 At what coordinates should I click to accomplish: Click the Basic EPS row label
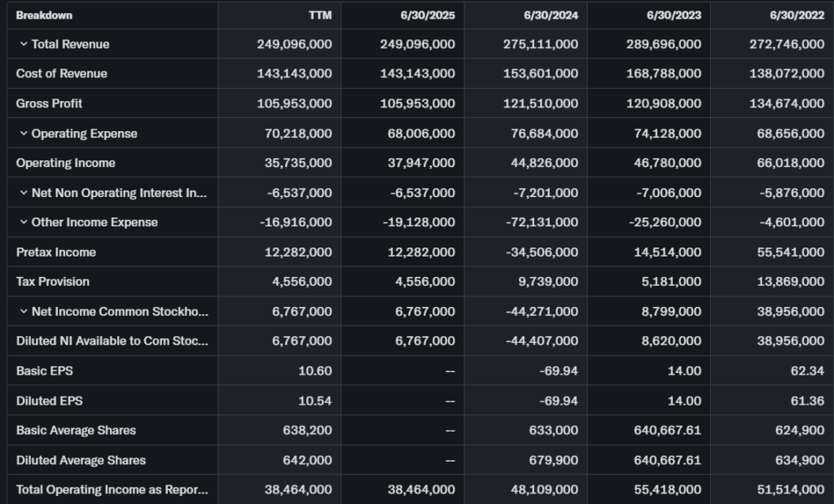[x=44, y=371]
